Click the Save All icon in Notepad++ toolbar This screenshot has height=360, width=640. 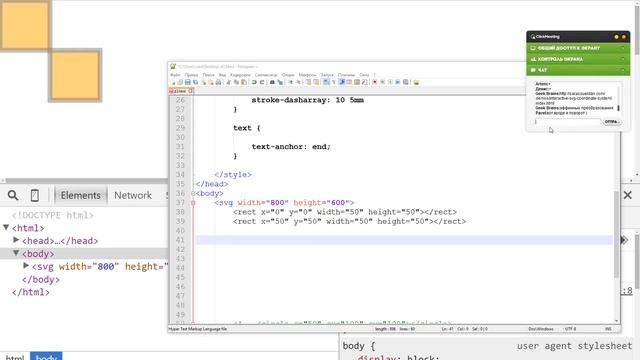[x=196, y=82]
